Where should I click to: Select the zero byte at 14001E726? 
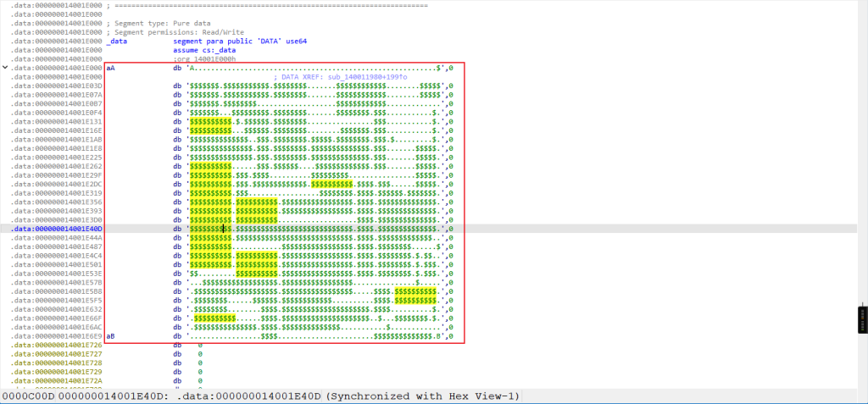click(x=200, y=346)
